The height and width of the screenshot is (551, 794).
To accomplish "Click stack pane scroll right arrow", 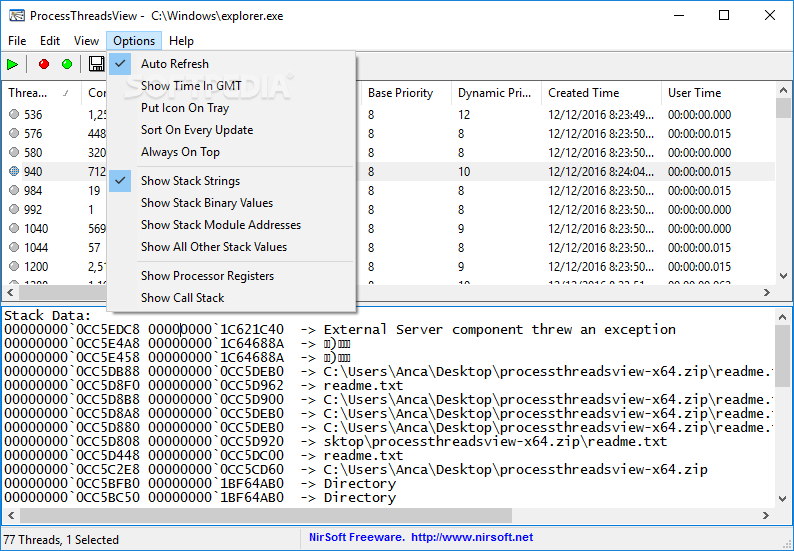I will tap(766, 516).
